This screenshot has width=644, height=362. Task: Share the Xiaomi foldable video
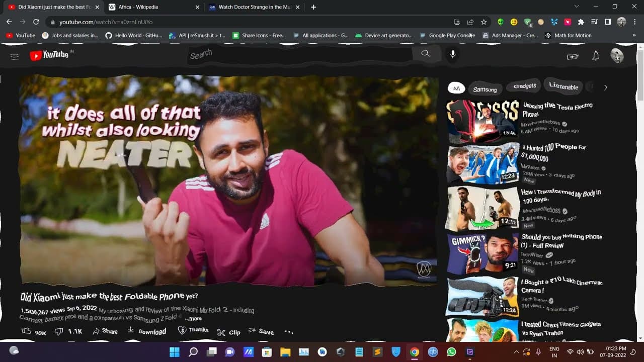click(105, 331)
